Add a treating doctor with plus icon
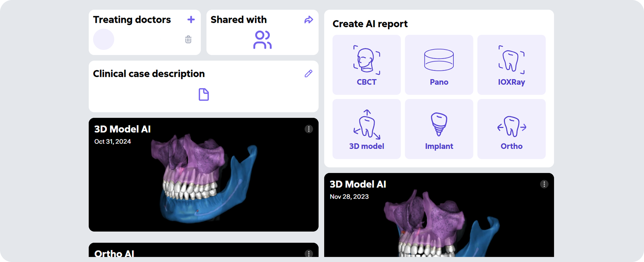The height and width of the screenshot is (262, 644). pos(191,20)
